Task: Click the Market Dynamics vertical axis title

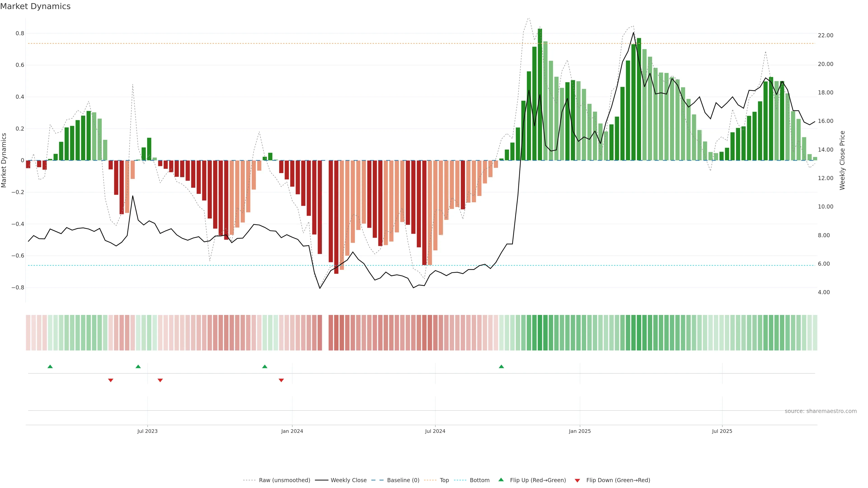Action: click(x=4, y=160)
